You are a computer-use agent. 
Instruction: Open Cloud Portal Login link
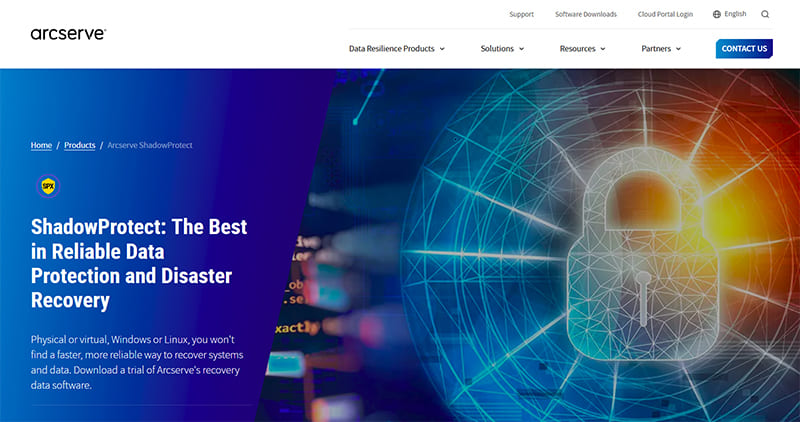[x=665, y=14]
